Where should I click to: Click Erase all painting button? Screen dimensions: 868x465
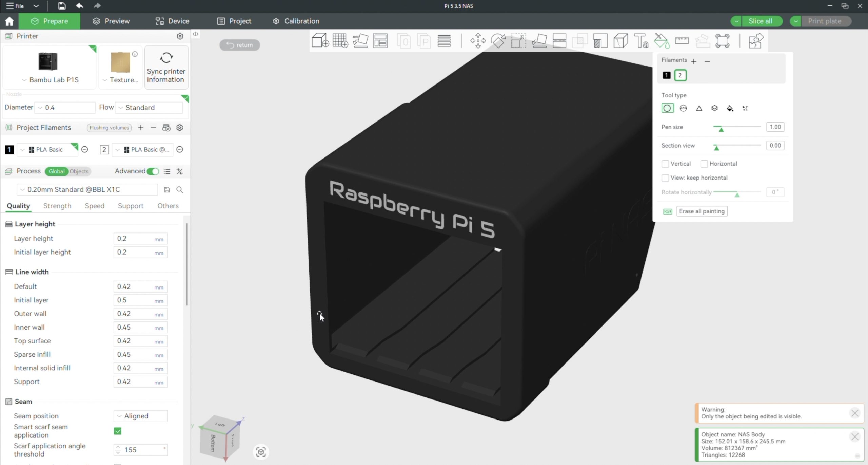pyautogui.click(x=702, y=211)
